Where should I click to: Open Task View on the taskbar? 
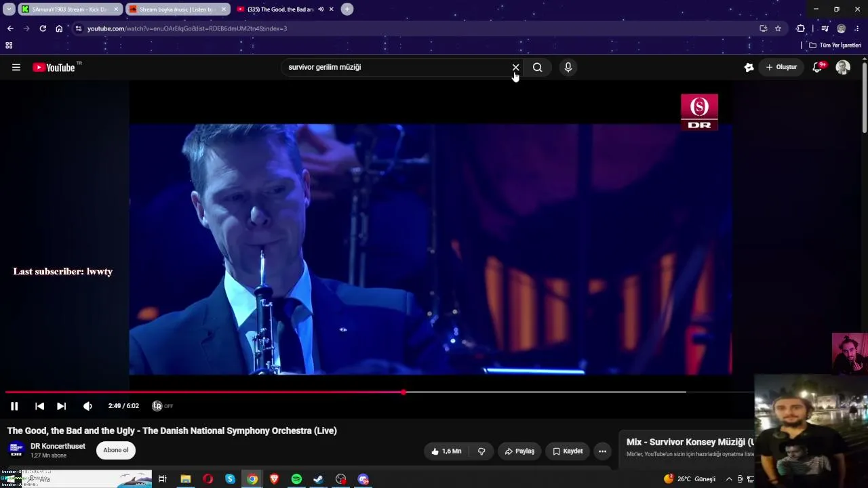point(163,479)
